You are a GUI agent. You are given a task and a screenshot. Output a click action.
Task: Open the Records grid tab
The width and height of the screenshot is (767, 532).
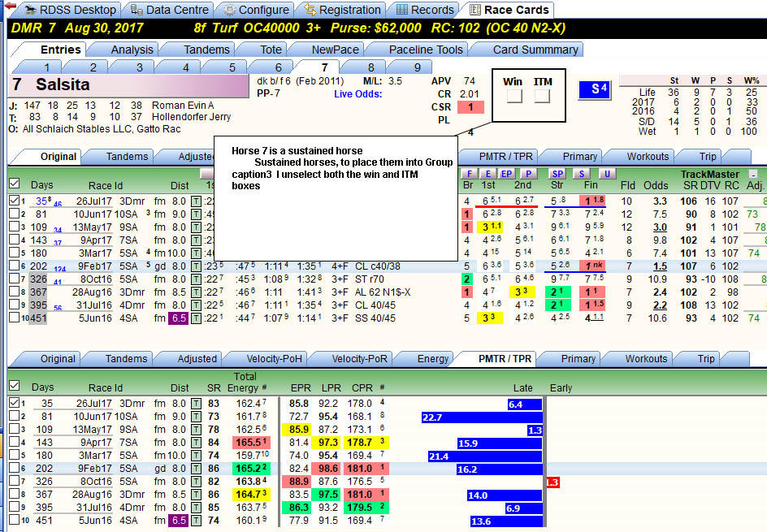tap(401, 10)
